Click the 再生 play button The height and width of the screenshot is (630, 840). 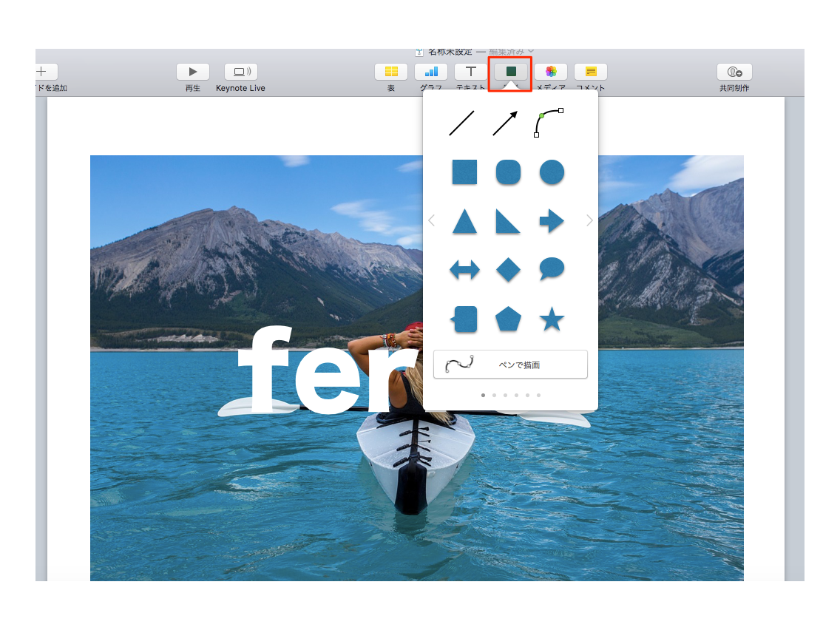193,72
